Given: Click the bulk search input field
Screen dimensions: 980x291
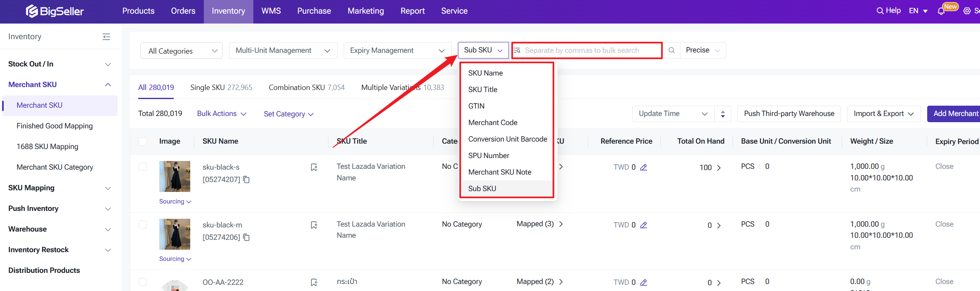Looking at the screenshot, I should click(x=590, y=50).
